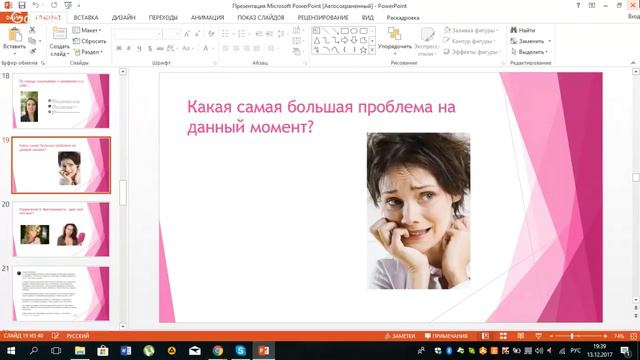Switch to Normal view in the status bar
This screenshot has height=360, width=640.
485,336
